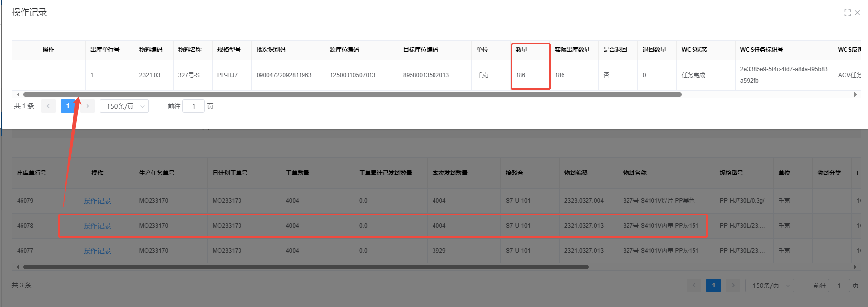Open 操作记录 link for row 46079
The width and height of the screenshot is (868, 307).
click(x=97, y=201)
